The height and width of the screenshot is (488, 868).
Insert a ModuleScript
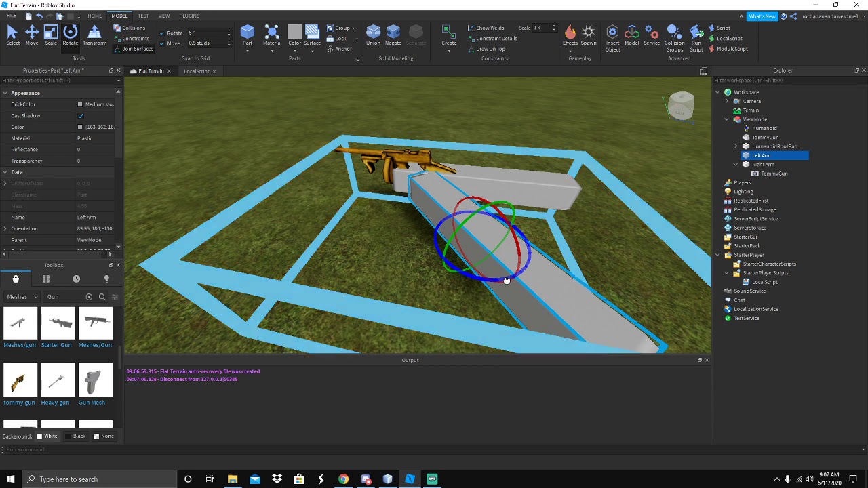[728, 49]
